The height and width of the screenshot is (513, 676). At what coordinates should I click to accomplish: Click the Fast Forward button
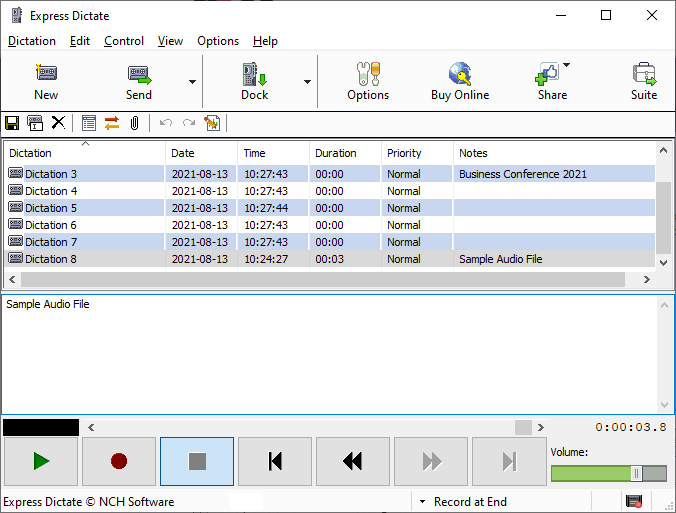(431, 461)
